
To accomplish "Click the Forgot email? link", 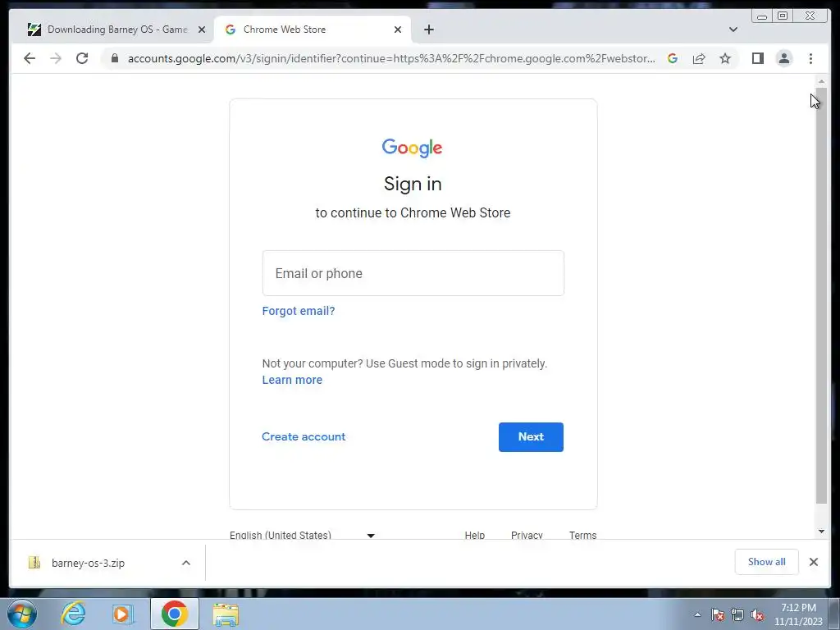I will (x=299, y=311).
